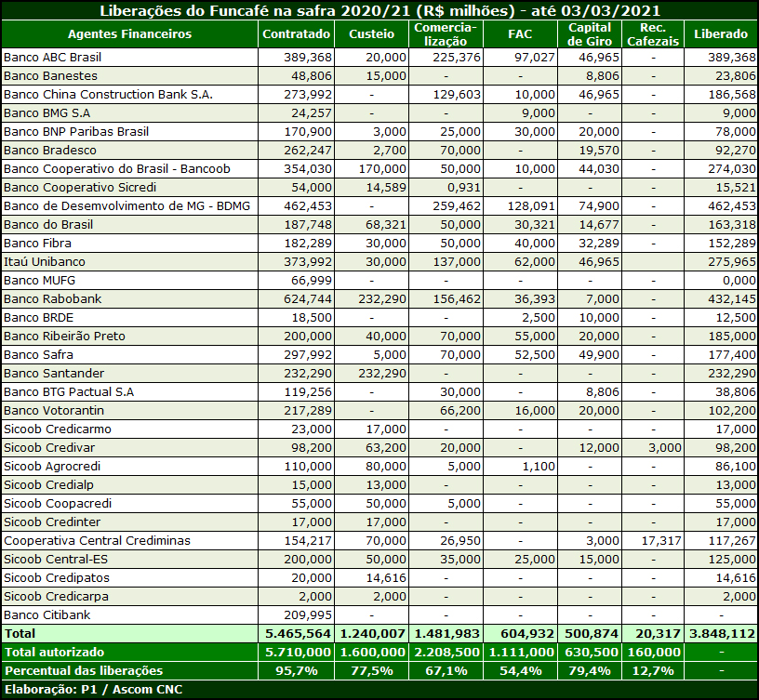
Task: Select Banco Bancoob's Custeio value 170,000
Action: (x=382, y=169)
